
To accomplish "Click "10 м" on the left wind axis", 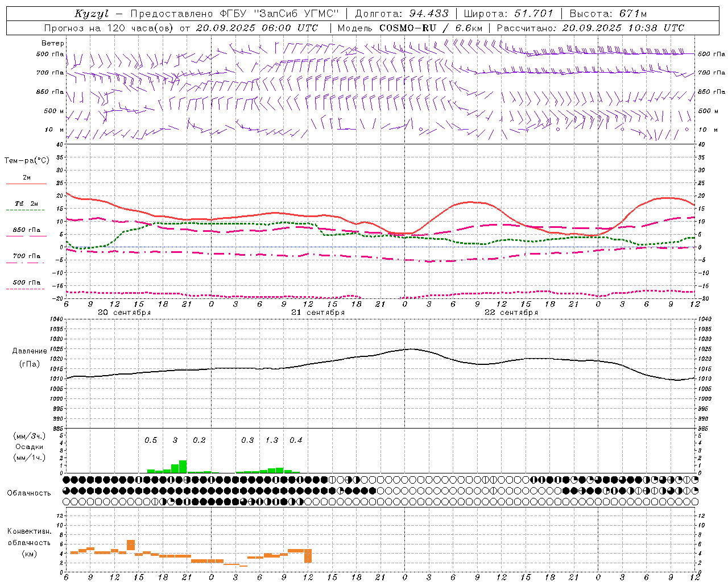I will (x=55, y=130).
